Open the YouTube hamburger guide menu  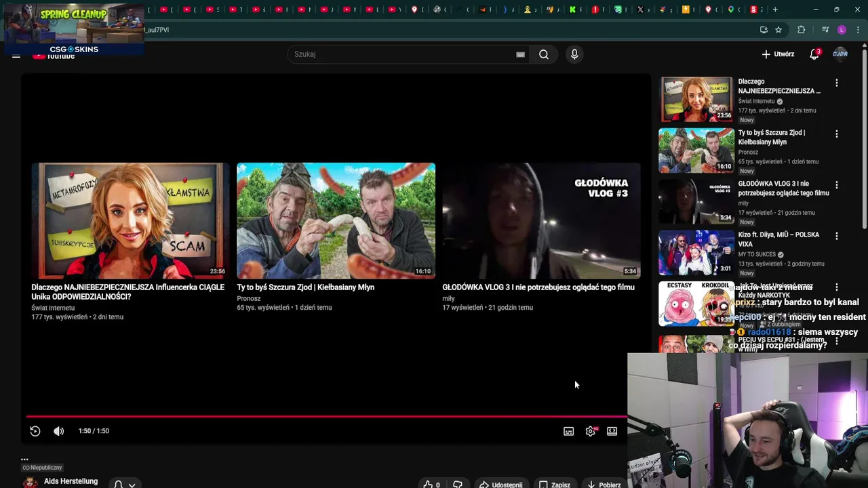tap(16, 56)
